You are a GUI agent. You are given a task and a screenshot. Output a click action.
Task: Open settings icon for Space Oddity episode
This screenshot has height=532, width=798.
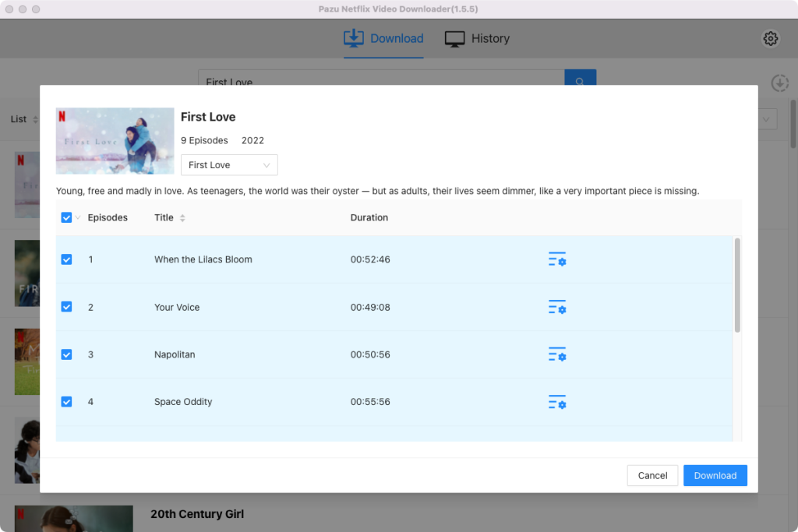tap(557, 402)
